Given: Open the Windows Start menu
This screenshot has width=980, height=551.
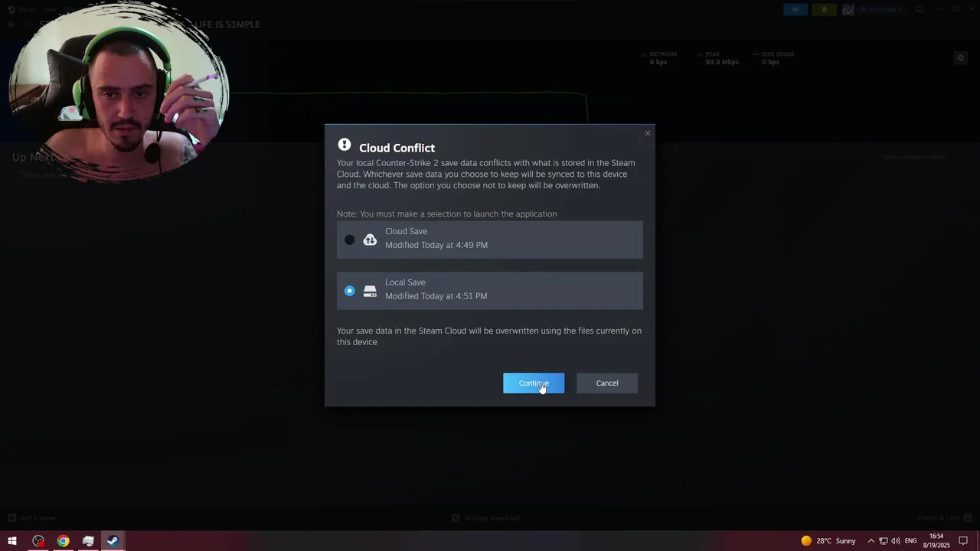Looking at the screenshot, I should coord(12,541).
